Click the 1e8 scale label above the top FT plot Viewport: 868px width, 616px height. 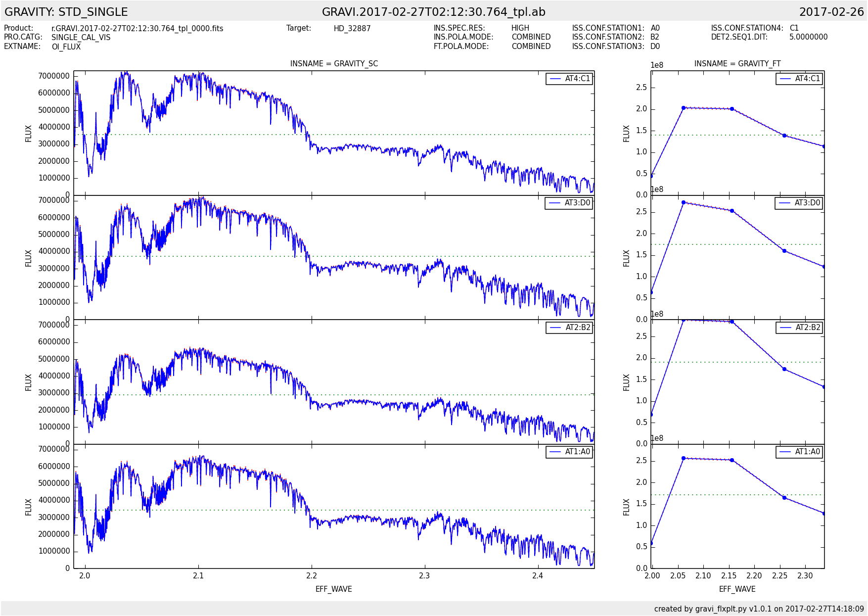[x=657, y=65]
